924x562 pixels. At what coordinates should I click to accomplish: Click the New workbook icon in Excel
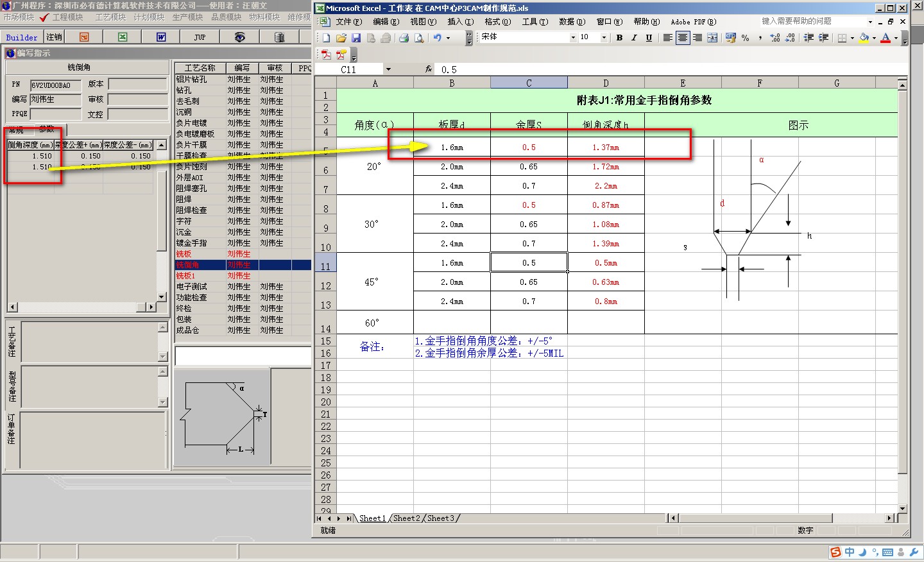tap(326, 38)
